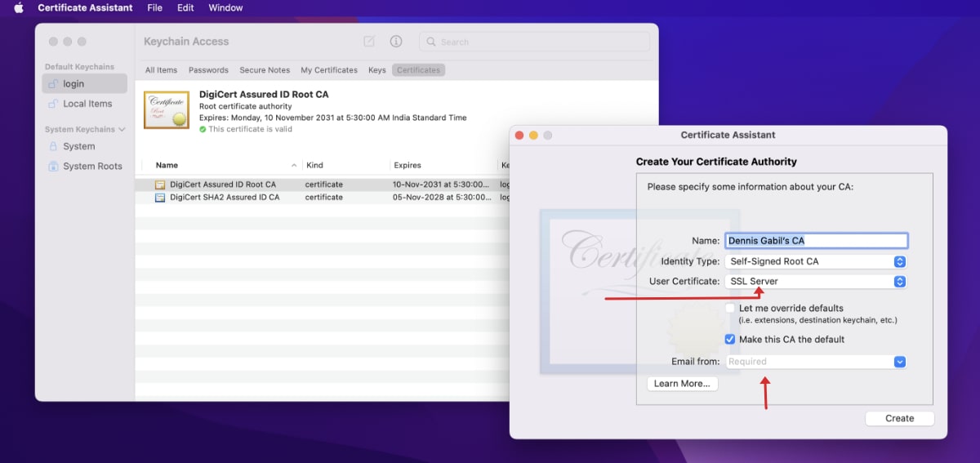
Task: Click the System Roots keychain icon
Action: pyautogui.click(x=53, y=166)
